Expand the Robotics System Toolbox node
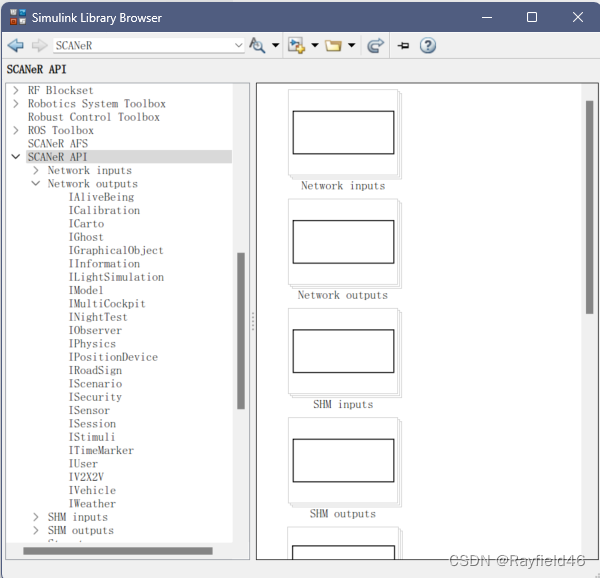The image size is (600, 578). click(16, 104)
